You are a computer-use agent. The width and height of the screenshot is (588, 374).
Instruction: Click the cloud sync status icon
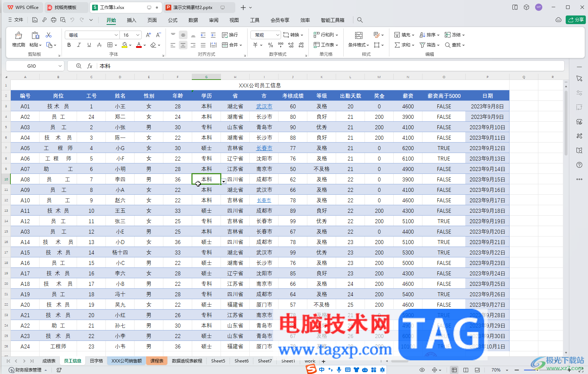click(558, 20)
